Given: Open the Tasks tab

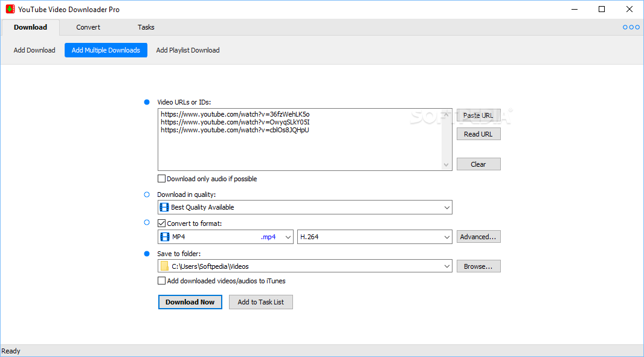Looking at the screenshot, I should 146,27.
